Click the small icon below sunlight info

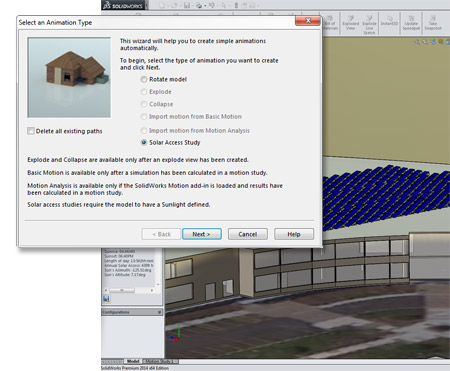(x=106, y=299)
